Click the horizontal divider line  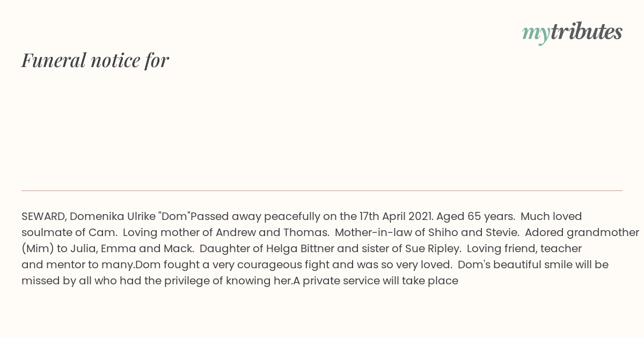coord(322,190)
